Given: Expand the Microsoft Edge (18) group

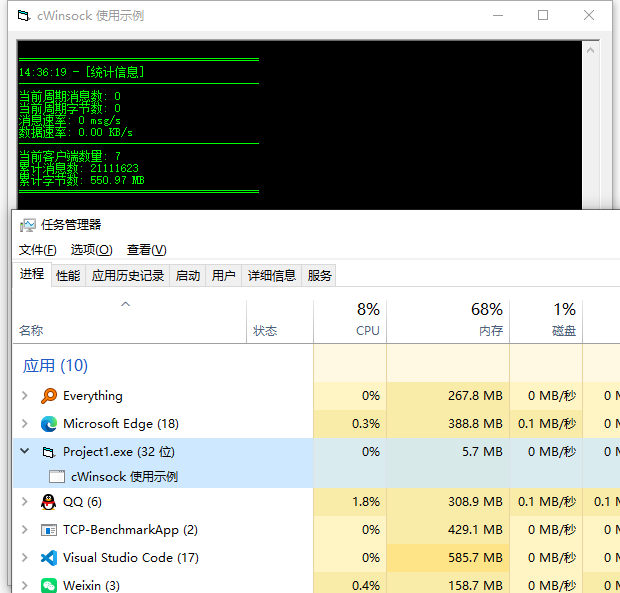Looking at the screenshot, I should point(25,423).
